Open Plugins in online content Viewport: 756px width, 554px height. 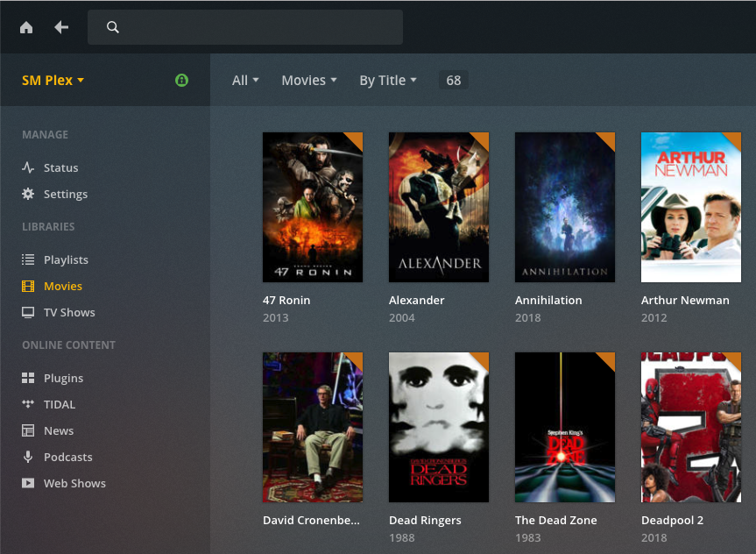[64, 378]
